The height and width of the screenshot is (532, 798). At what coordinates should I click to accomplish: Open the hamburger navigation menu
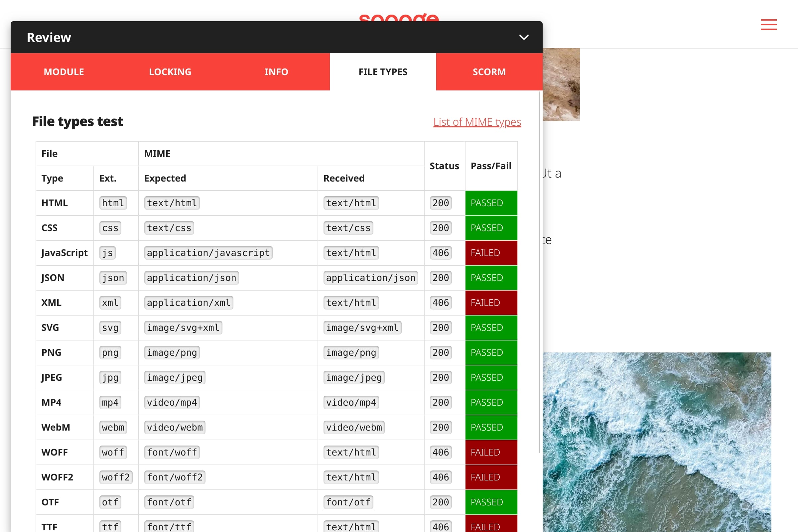tap(768, 25)
